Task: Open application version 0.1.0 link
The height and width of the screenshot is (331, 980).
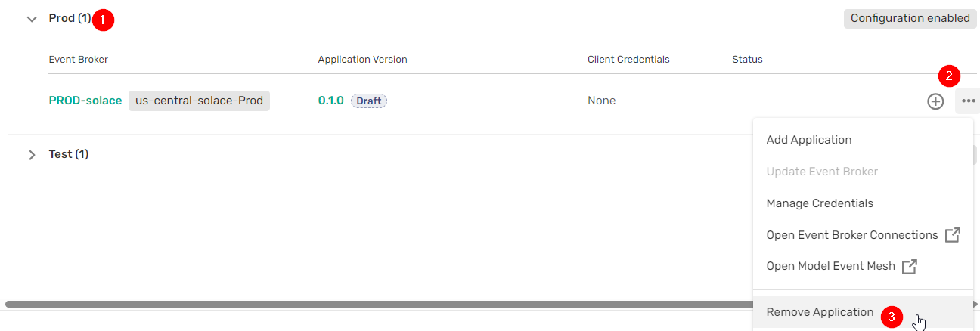Action: tap(330, 101)
